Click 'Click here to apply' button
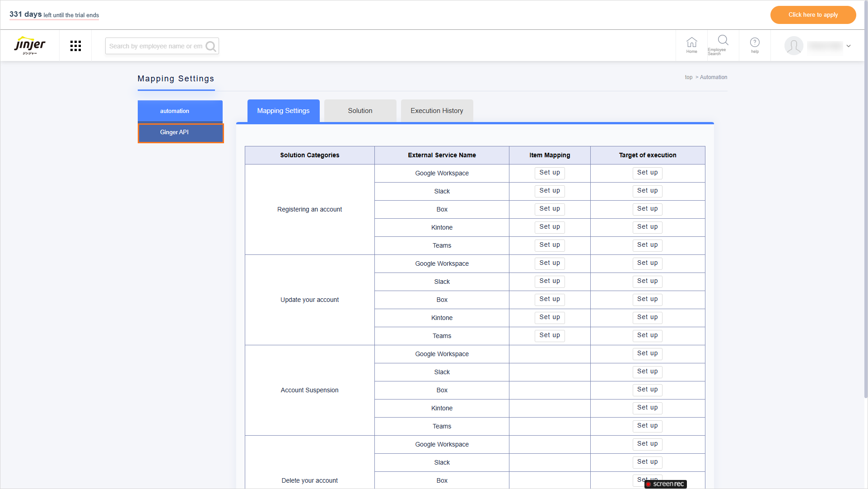 tap(813, 15)
